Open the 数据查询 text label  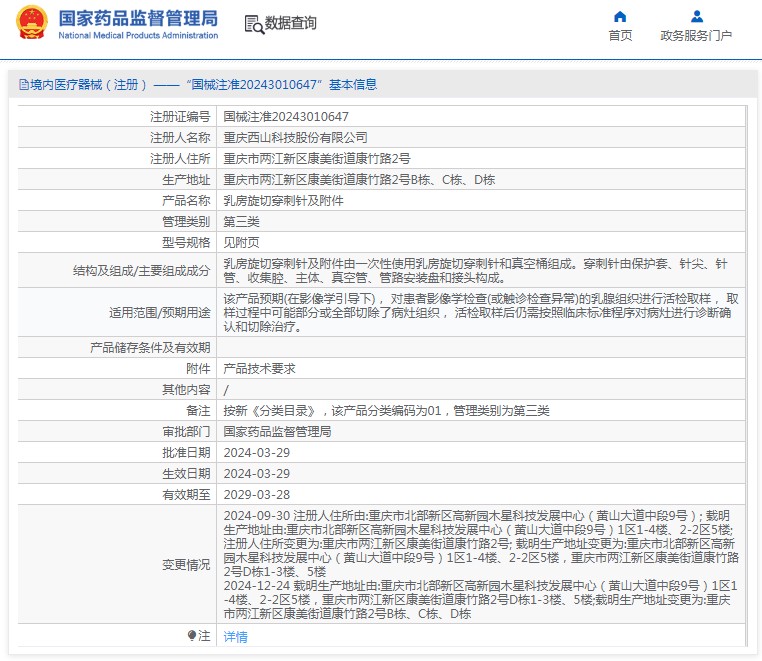point(291,24)
